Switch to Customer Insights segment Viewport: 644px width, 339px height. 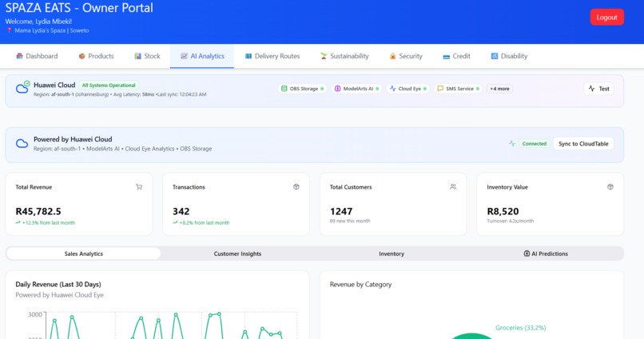click(237, 253)
